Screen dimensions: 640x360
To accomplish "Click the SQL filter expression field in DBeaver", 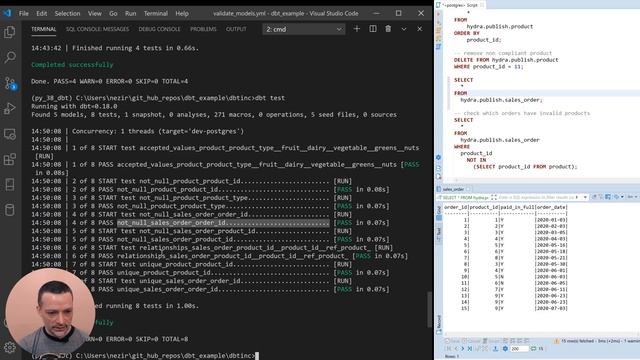I will pos(536,198).
